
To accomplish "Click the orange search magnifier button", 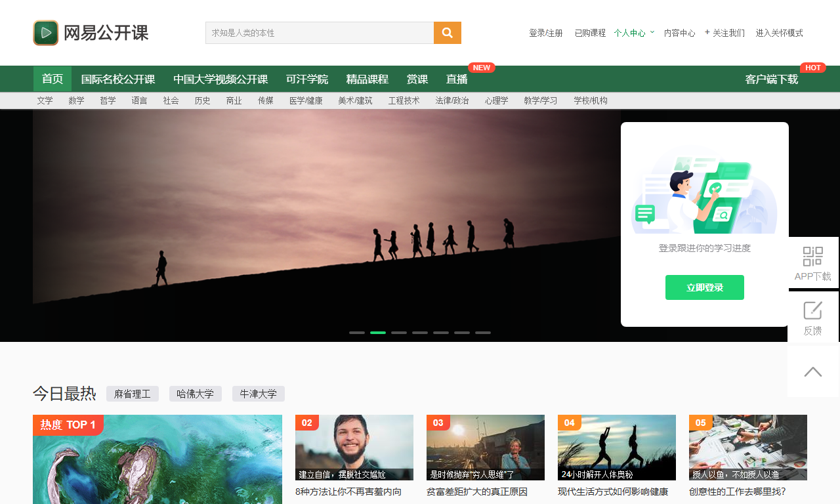I will click(448, 33).
